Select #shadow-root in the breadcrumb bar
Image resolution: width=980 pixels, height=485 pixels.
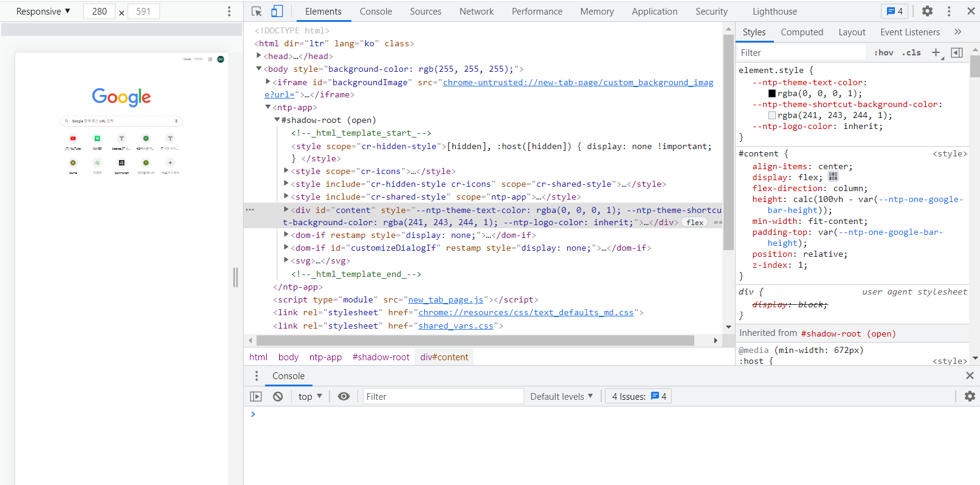381,357
